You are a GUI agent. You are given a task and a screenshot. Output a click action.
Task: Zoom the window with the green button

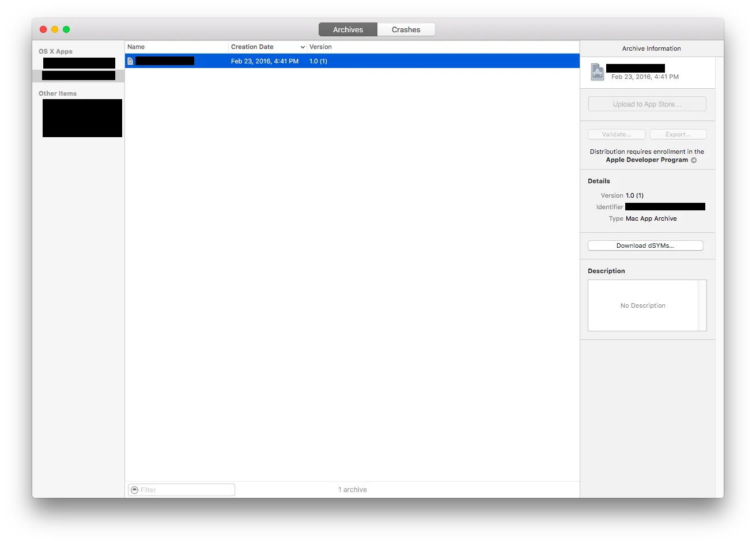66,29
